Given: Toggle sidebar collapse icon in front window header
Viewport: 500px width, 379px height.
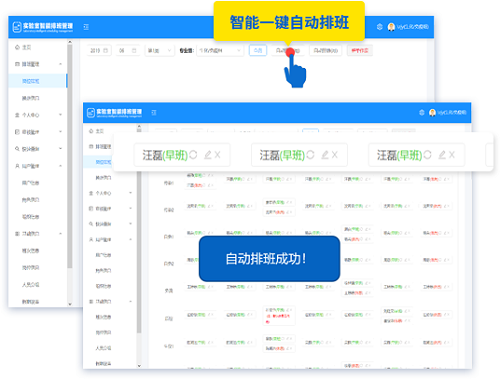Looking at the screenshot, I should coord(154,113).
